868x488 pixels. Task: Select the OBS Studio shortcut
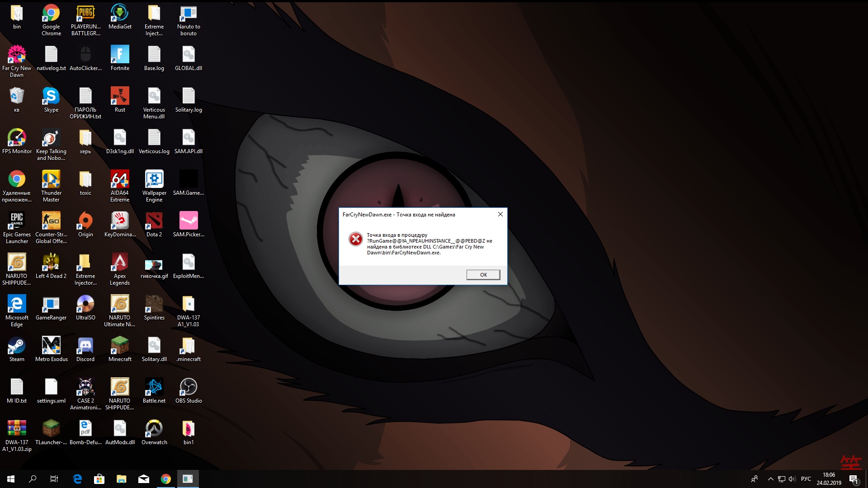point(189,388)
